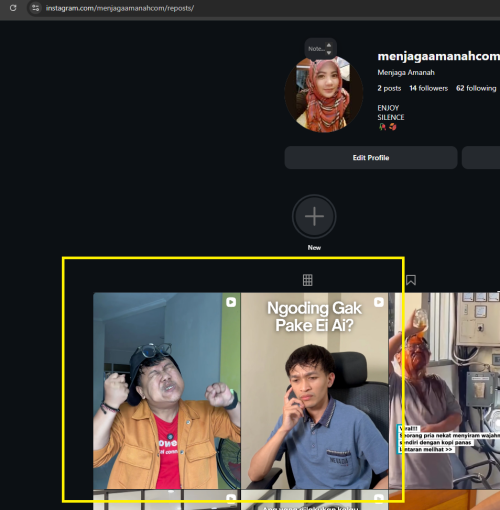Open site information icon in address bar
The height and width of the screenshot is (510, 500).
tap(35, 8)
